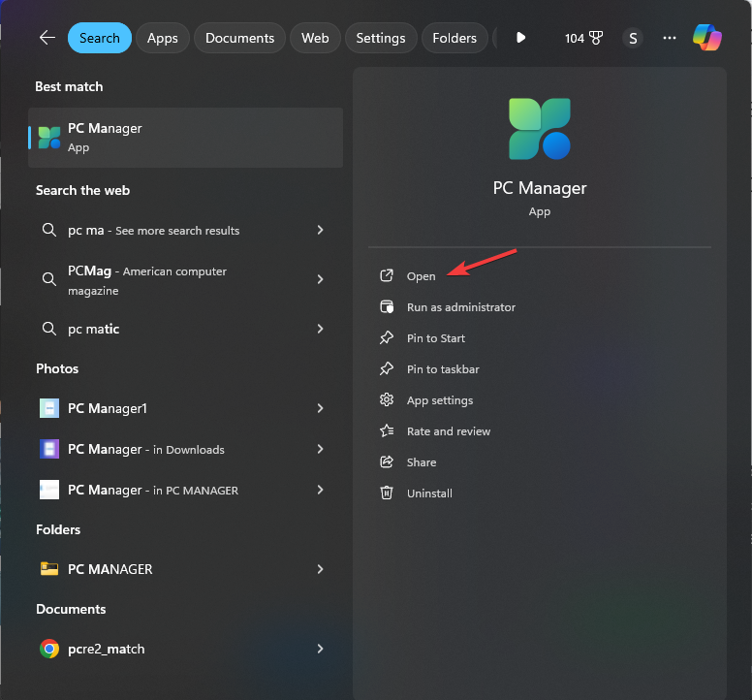Click the 'PC Manager1' photo name
The height and width of the screenshot is (700, 752).
(107, 408)
